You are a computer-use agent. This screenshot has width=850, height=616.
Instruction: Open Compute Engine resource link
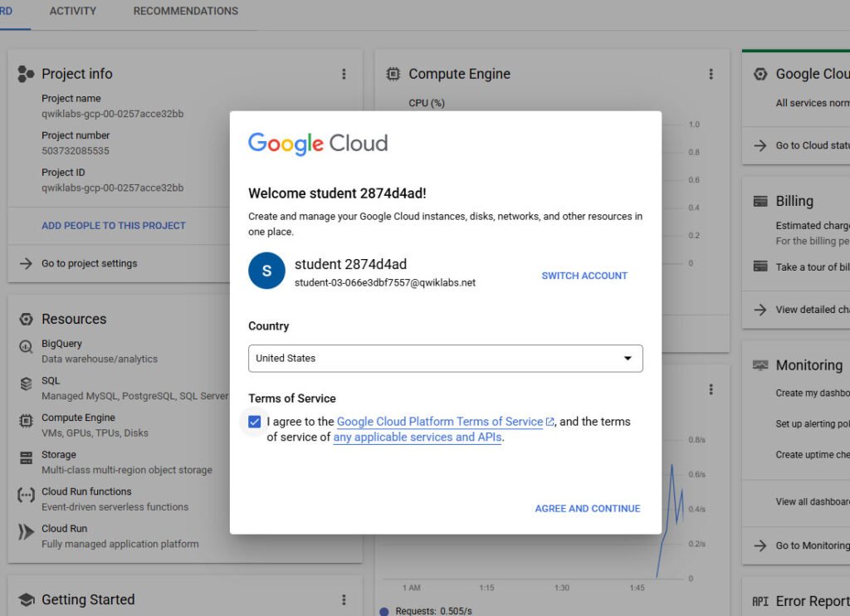(x=79, y=418)
